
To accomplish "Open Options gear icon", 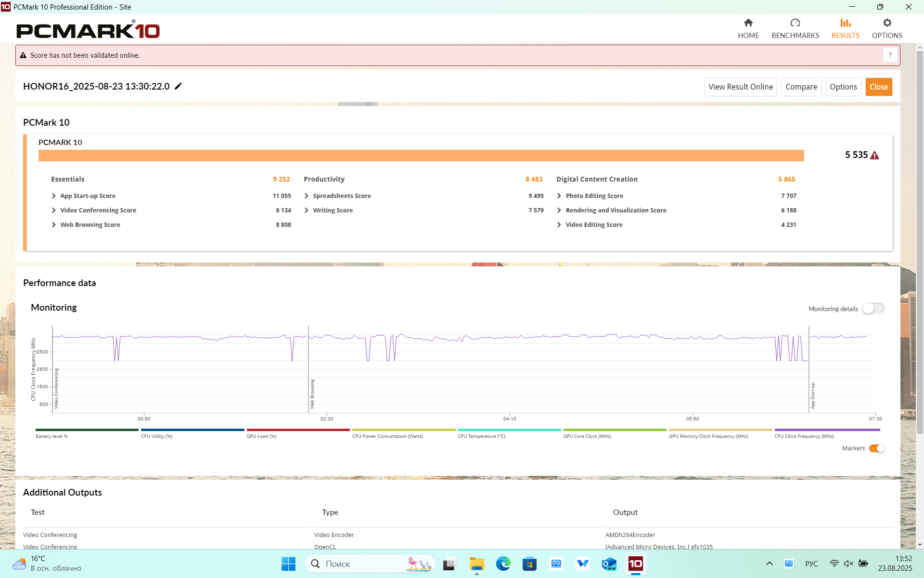I will click(886, 23).
